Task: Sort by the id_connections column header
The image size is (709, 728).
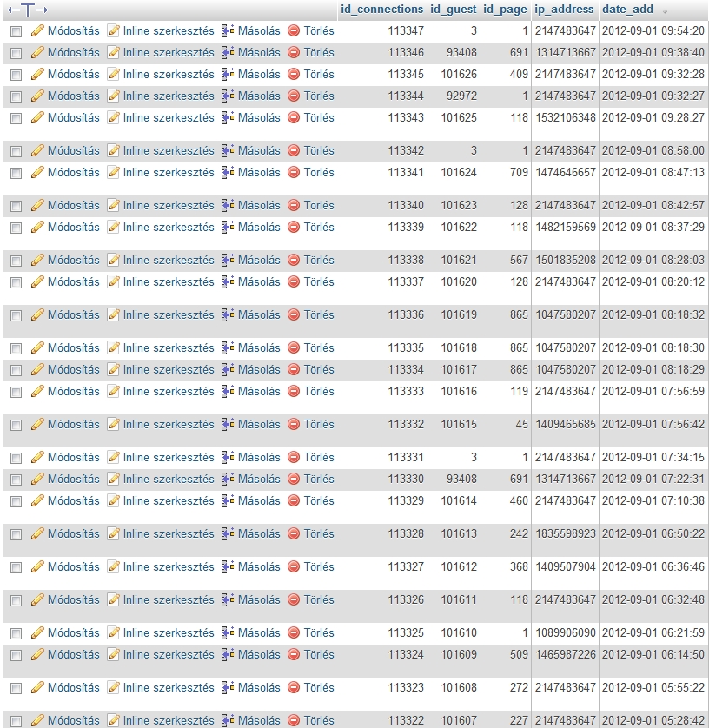Action: pos(381,10)
